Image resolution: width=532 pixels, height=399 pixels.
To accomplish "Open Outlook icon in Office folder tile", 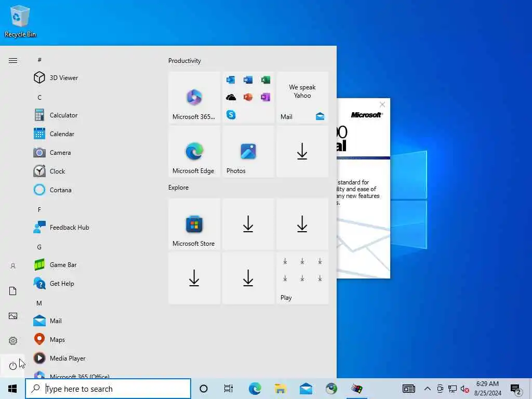I will click(x=231, y=79).
